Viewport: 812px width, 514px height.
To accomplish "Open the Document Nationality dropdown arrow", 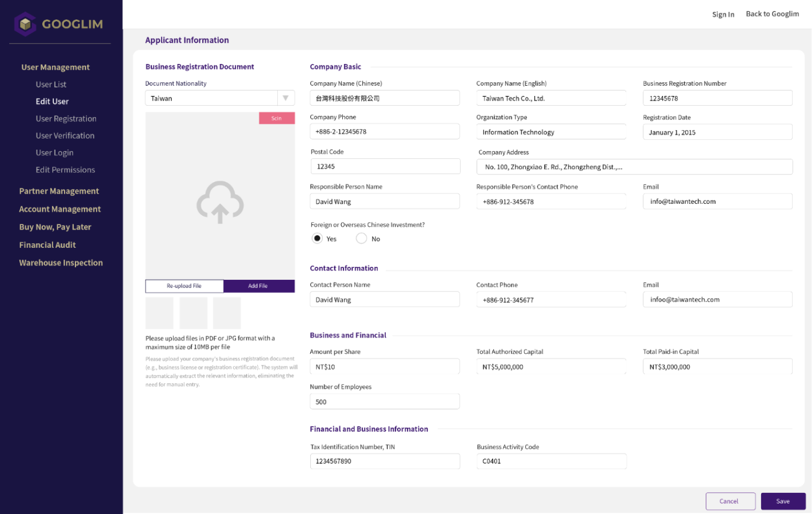I will click(286, 98).
